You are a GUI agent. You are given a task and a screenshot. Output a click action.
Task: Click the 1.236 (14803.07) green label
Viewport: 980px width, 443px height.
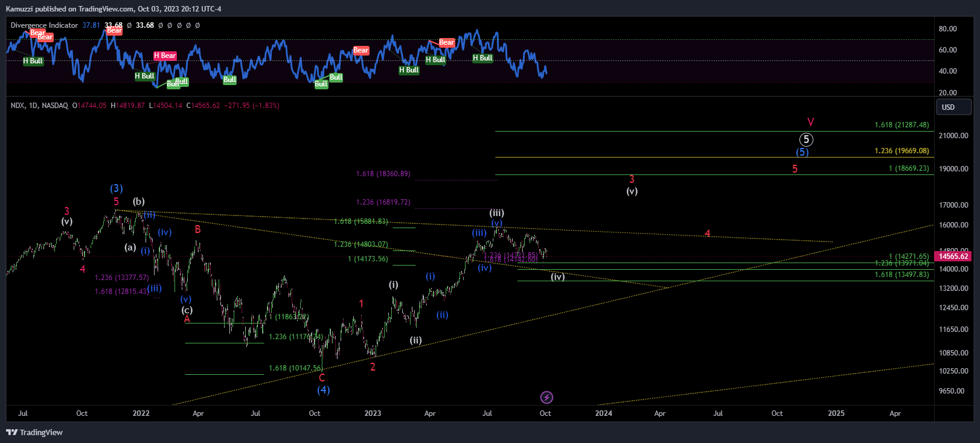tap(360, 244)
